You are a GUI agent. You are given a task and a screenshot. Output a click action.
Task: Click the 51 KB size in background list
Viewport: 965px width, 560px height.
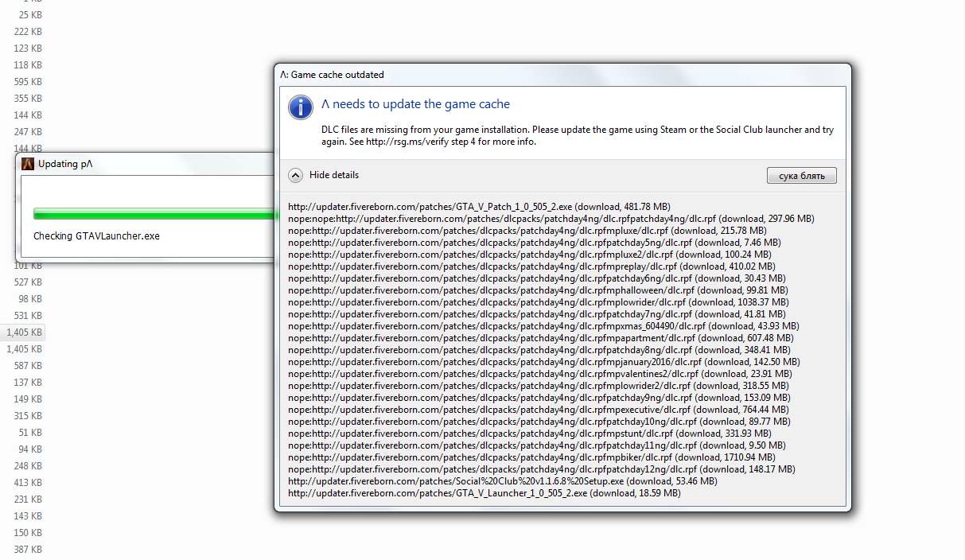[30, 433]
